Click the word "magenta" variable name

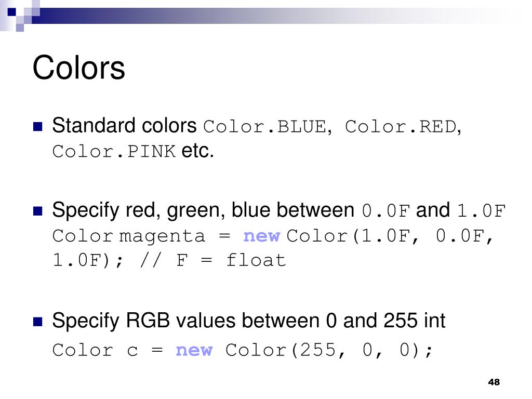pos(162,236)
